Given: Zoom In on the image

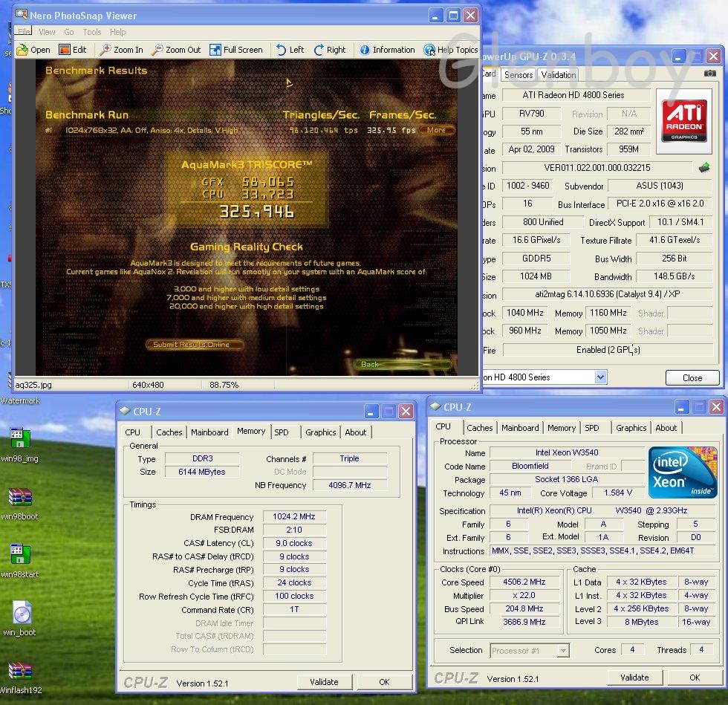Looking at the screenshot, I should coord(106,50).
